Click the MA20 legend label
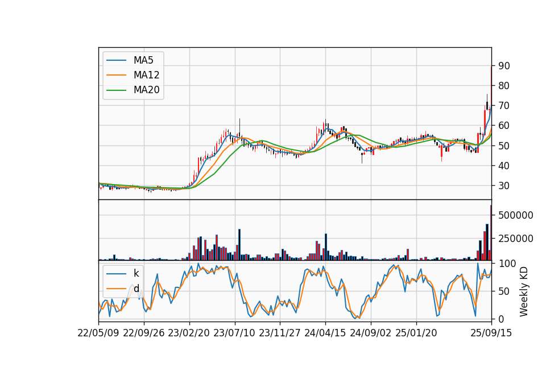Screen dimensions: 546x392 [146, 90]
